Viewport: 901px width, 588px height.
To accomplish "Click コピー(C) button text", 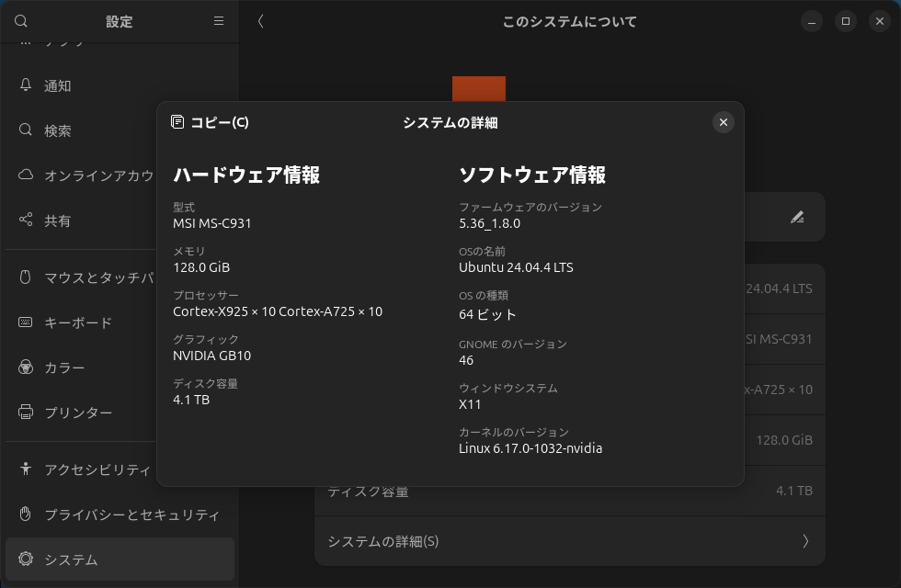I will [220, 122].
